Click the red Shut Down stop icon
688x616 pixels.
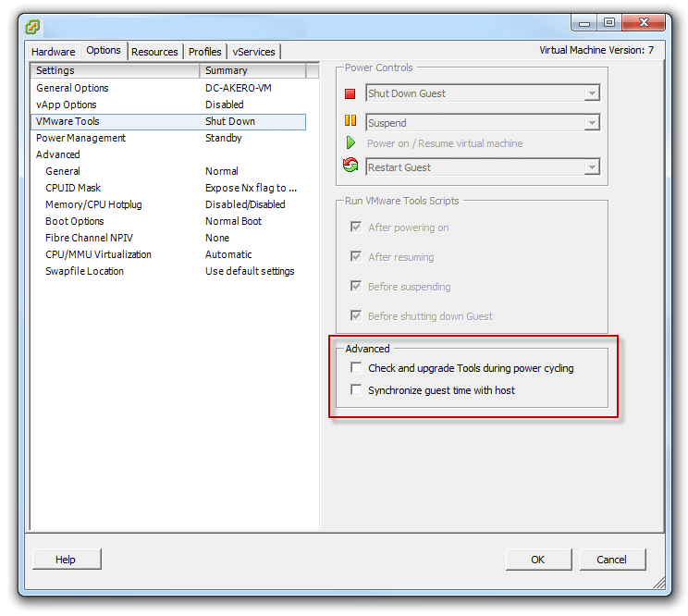(x=350, y=93)
